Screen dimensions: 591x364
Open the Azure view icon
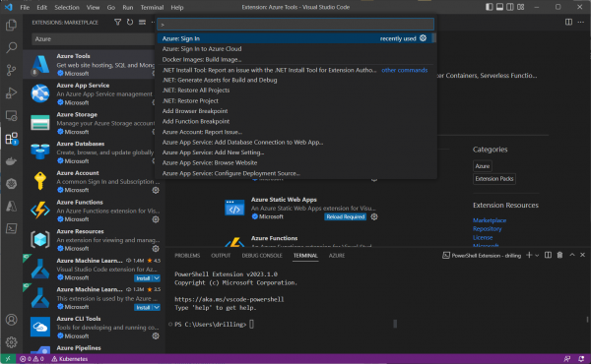(x=11, y=207)
